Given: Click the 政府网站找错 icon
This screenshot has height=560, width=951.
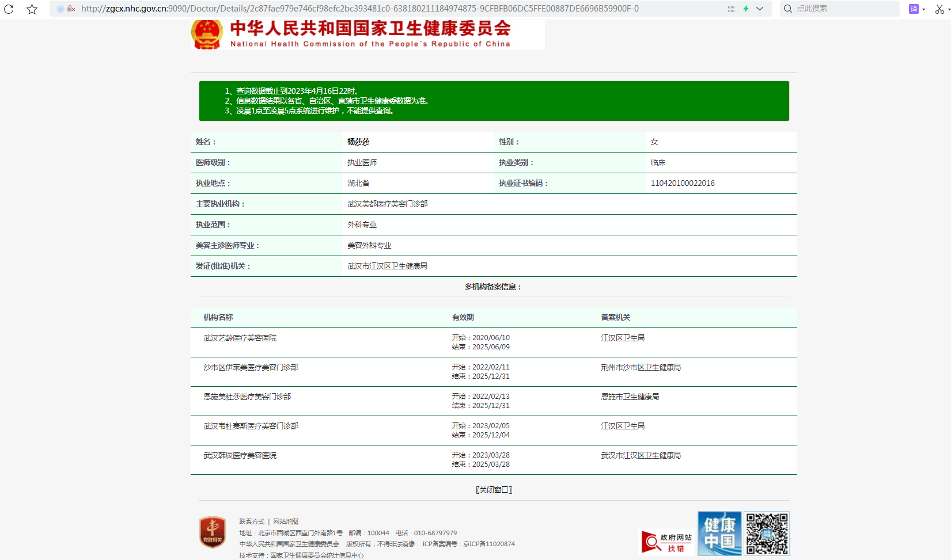Looking at the screenshot, I should click(x=667, y=542).
